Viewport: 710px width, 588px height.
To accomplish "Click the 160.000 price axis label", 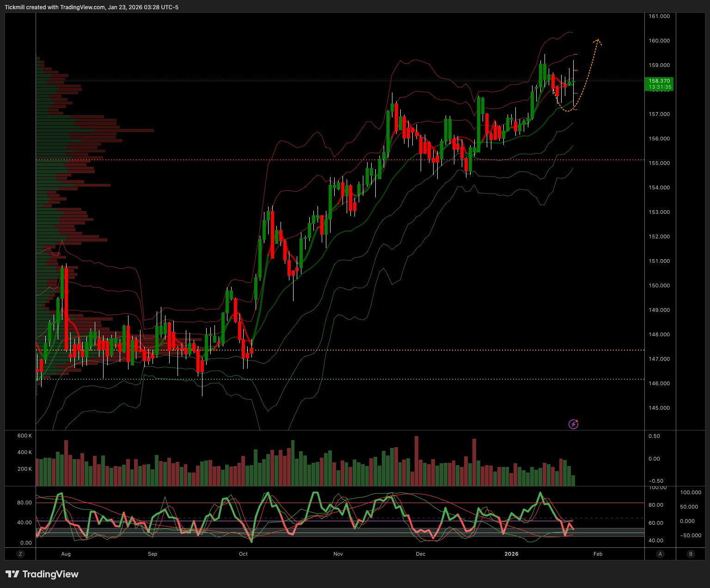I will 659,41.
